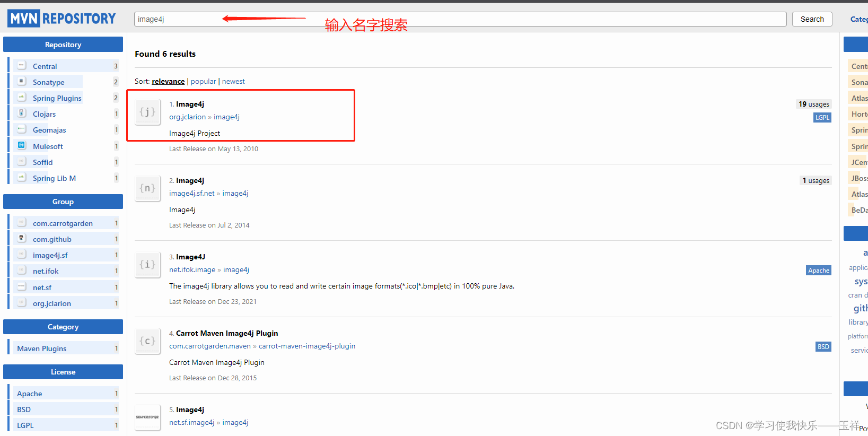Click the {n} artifact icon of result 2
Screen dimensions: 868x436
[147, 188]
